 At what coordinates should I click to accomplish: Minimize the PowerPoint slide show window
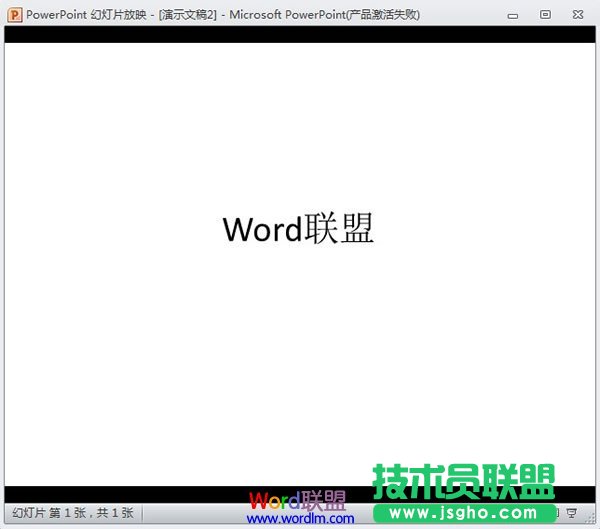pos(513,16)
